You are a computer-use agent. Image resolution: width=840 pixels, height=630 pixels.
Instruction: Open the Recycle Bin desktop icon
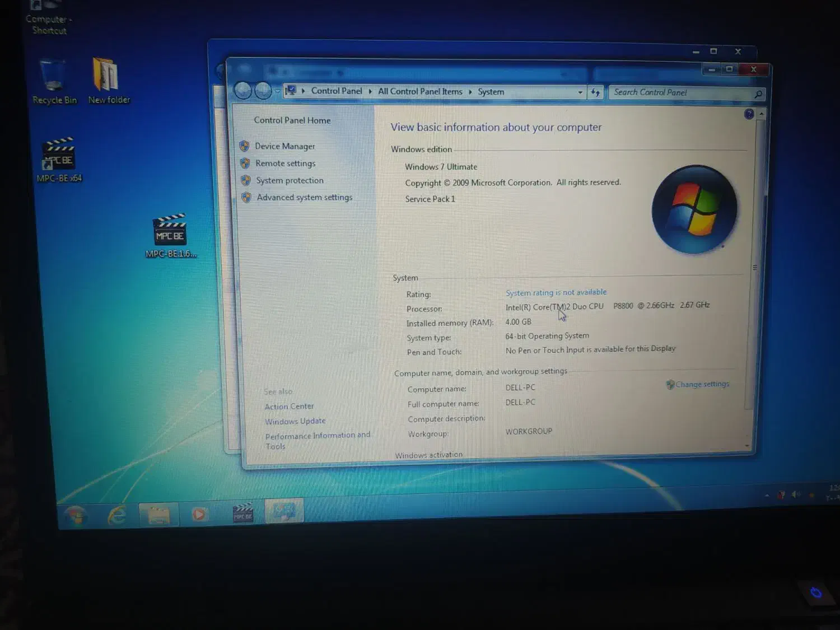pyautogui.click(x=54, y=82)
